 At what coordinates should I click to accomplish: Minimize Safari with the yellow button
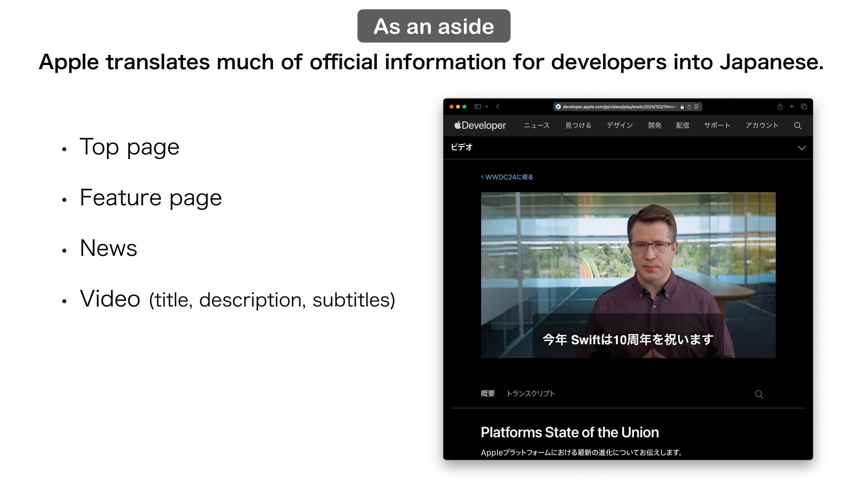coord(458,107)
